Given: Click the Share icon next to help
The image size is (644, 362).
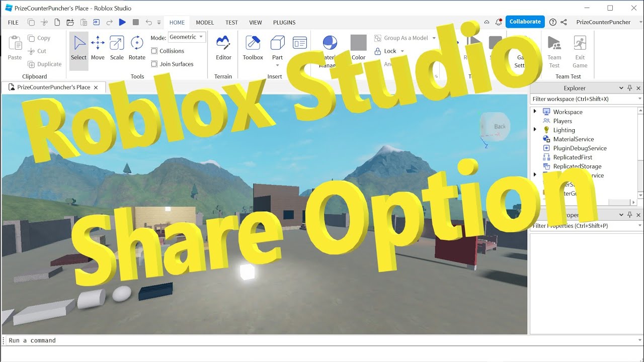Looking at the screenshot, I should (x=563, y=22).
